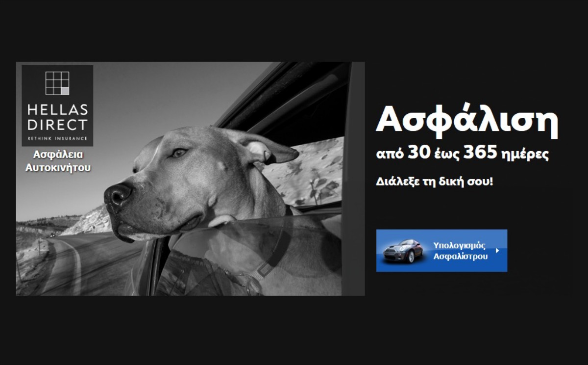
Task: Click the blue car icon in the button
Action: (404, 251)
